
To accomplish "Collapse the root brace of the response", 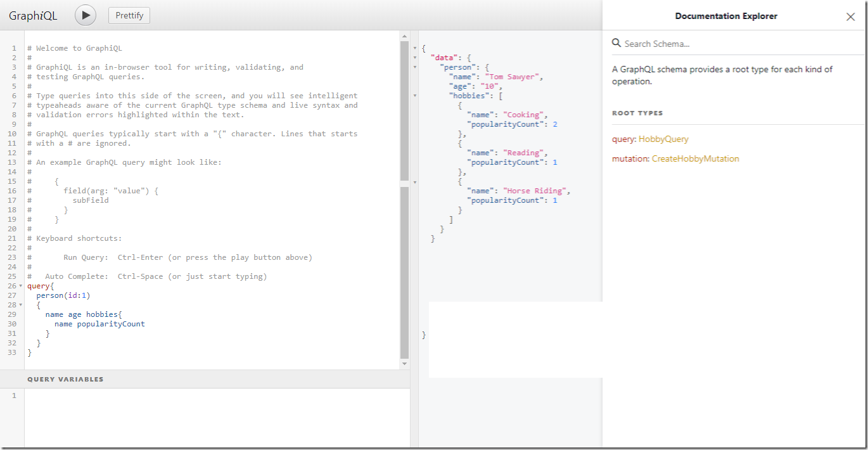I will click(x=415, y=48).
